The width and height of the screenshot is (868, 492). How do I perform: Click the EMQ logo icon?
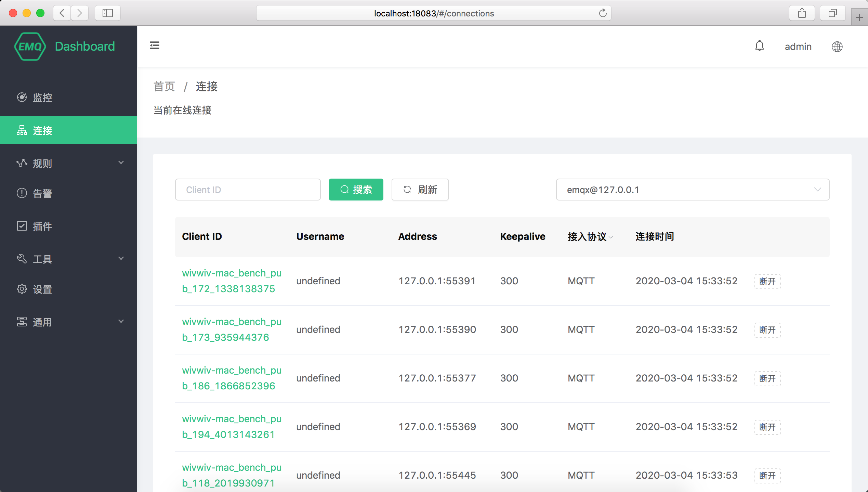tap(30, 47)
